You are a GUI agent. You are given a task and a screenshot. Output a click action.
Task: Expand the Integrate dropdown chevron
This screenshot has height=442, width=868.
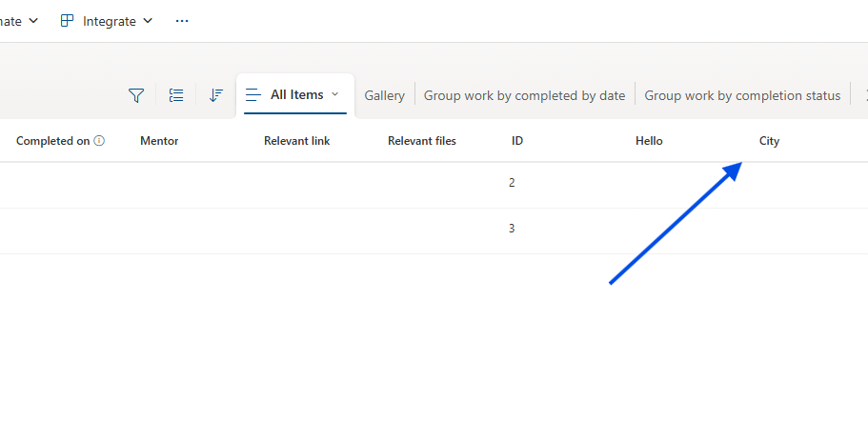click(147, 21)
